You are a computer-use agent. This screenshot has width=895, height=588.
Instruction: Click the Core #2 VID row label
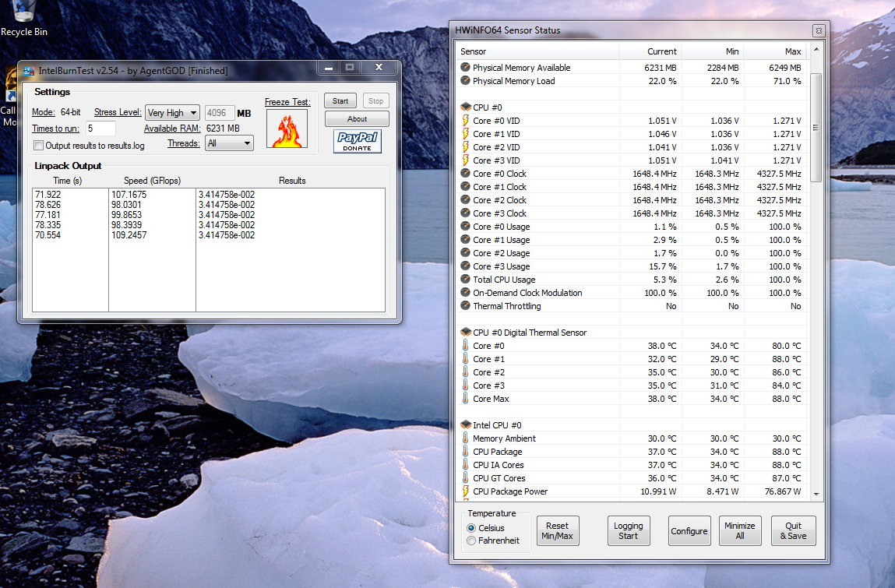point(496,146)
